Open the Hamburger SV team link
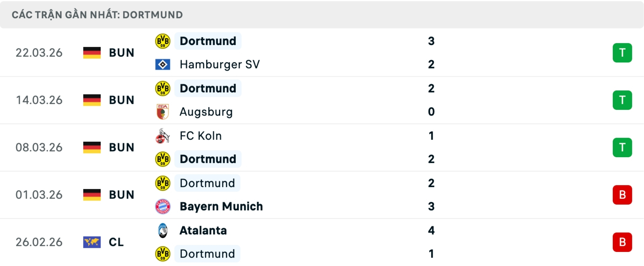Viewport: 644px width, 266px height. [220, 64]
